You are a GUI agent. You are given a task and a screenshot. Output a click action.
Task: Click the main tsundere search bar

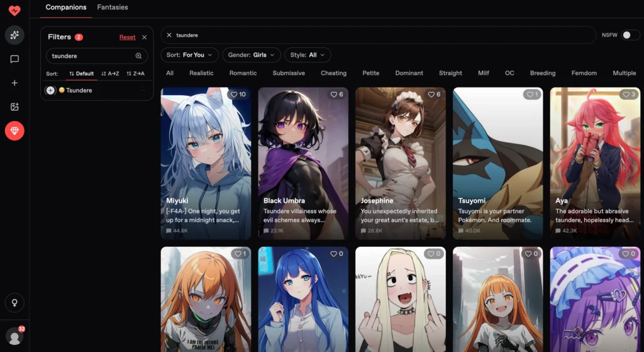378,35
